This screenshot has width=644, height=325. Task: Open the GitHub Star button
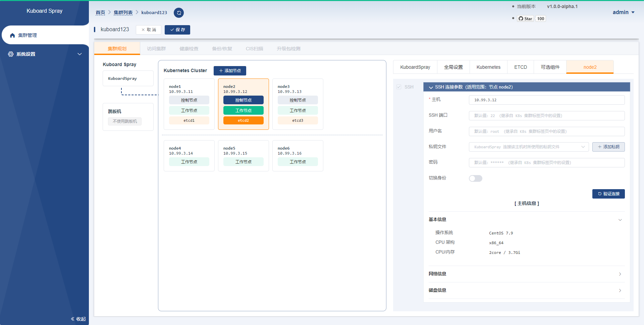(x=525, y=18)
